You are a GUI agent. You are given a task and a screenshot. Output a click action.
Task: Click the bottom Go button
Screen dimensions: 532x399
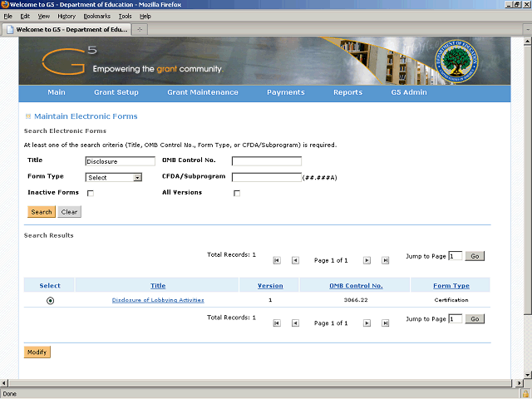click(x=475, y=319)
